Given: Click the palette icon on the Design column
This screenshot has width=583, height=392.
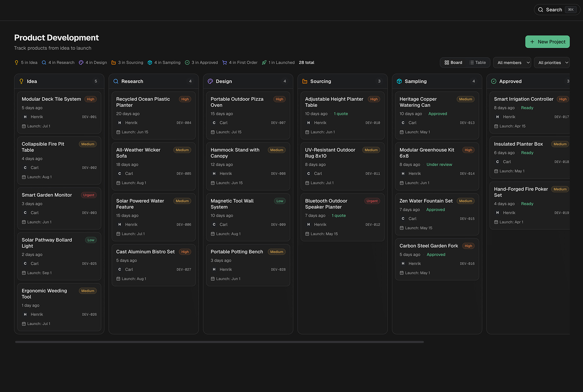Looking at the screenshot, I should point(210,81).
